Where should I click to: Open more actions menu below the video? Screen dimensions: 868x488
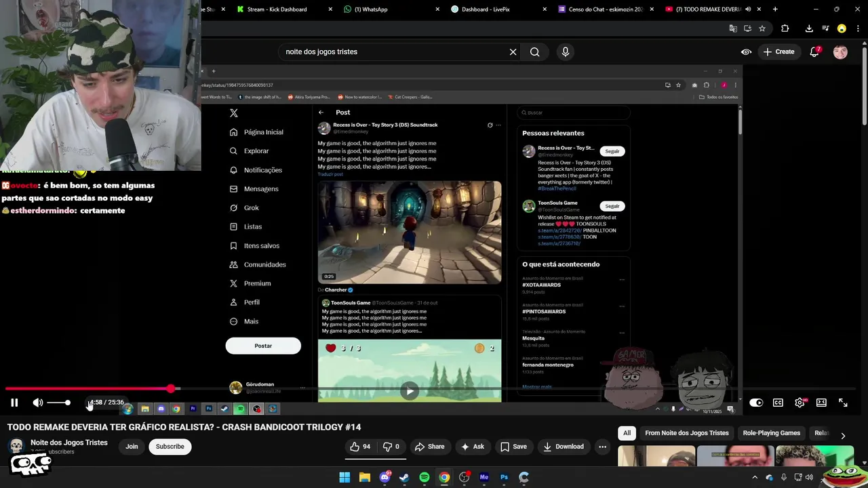[x=602, y=447]
